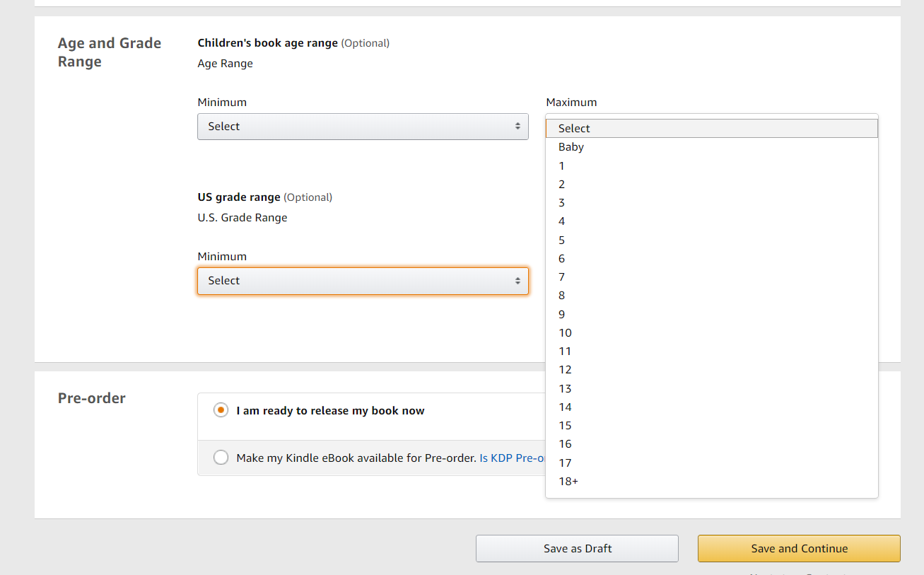Image resolution: width=924 pixels, height=575 pixels.
Task: Pick age 3 as the maximum age
Action: [x=711, y=203]
